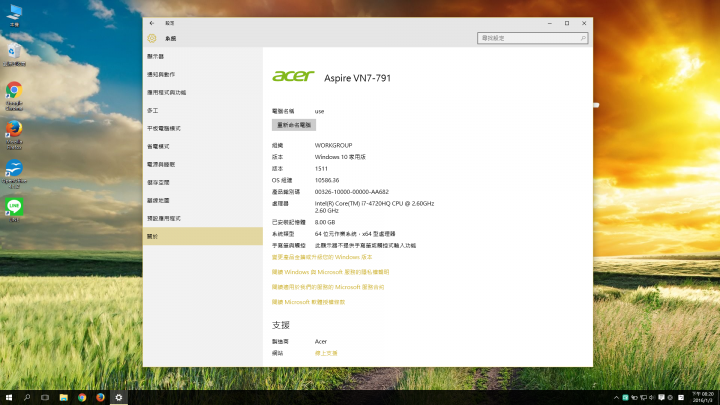Click the Windows 10 家用版 edition text
Viewport: 720px width, 405px height.
340,157
